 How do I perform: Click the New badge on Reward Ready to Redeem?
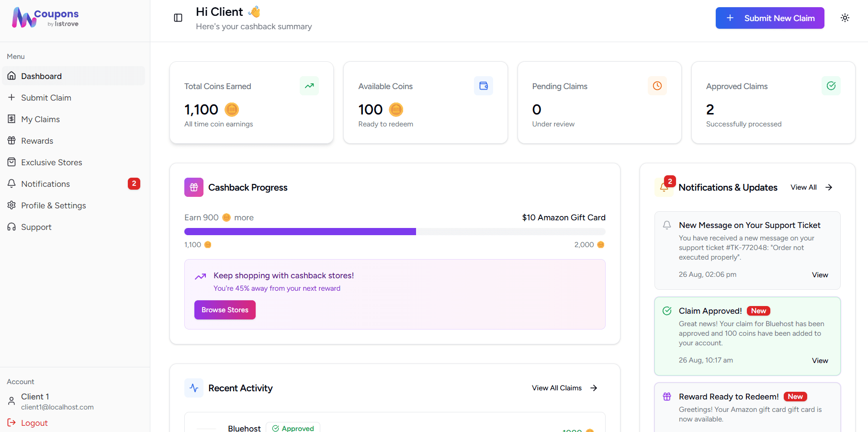tap(795, 397)
